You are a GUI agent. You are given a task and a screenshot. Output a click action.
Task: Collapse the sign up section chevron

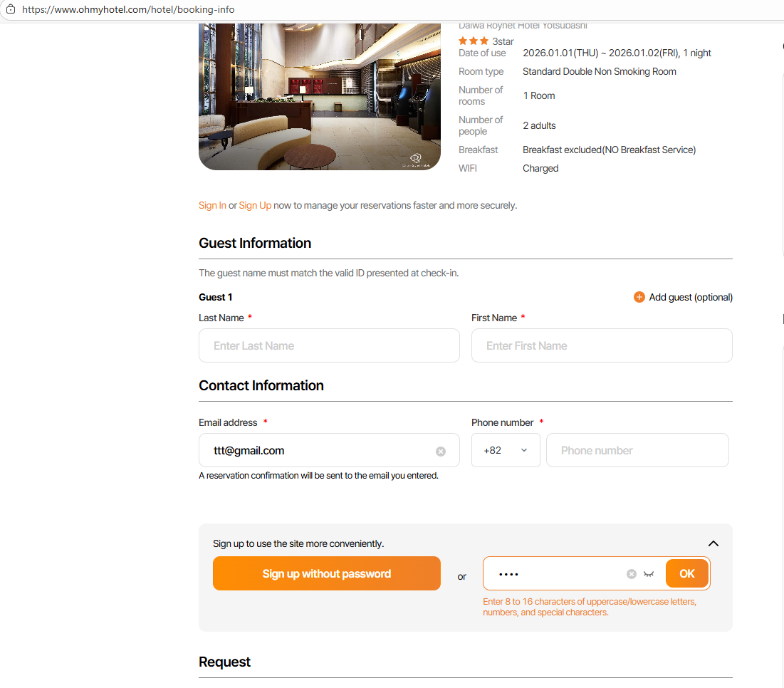click(714, 543)
